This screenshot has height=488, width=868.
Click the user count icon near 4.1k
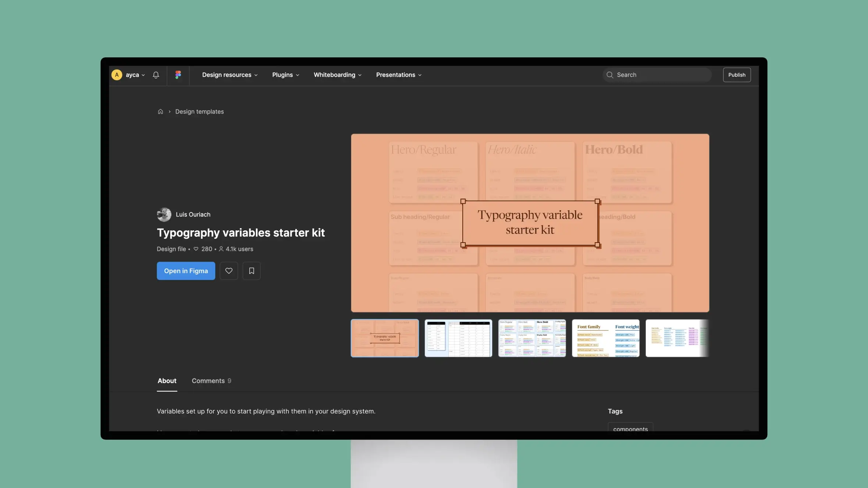(x=221, y=249)
